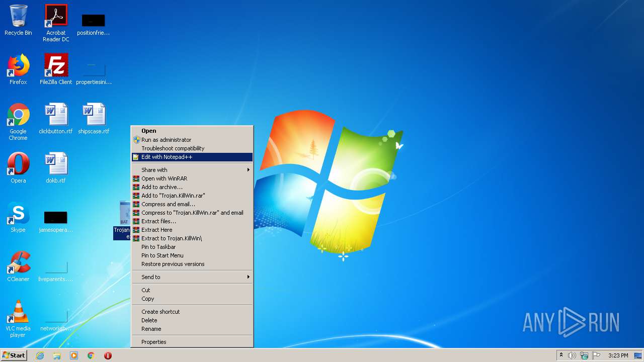Click the Opera icon in taskbar

coord(108,355)
